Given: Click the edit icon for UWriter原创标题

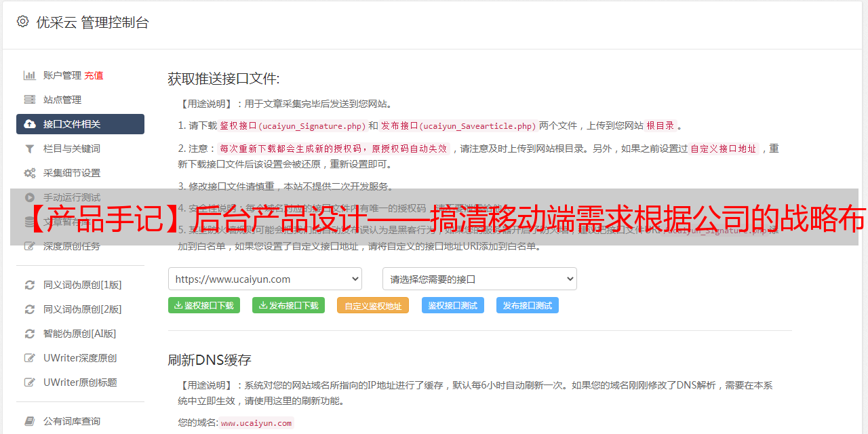Looking at the screenshot, I should (30, 382).
